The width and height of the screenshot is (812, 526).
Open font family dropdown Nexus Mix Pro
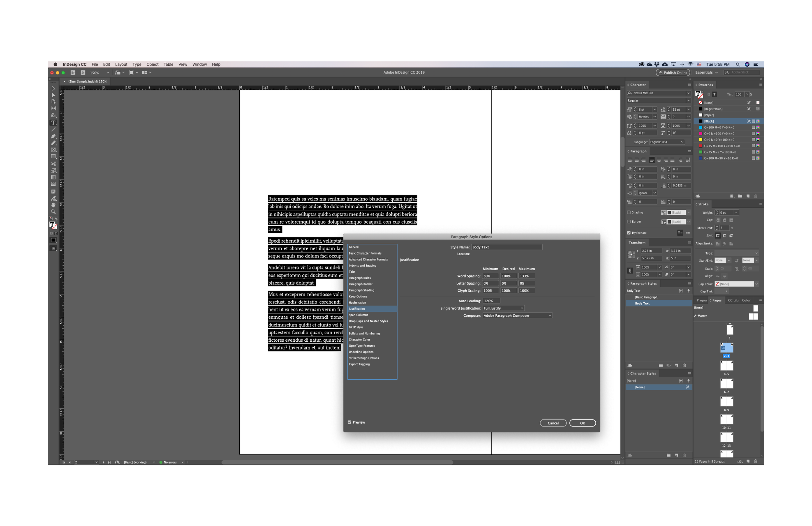pos(688,93)
